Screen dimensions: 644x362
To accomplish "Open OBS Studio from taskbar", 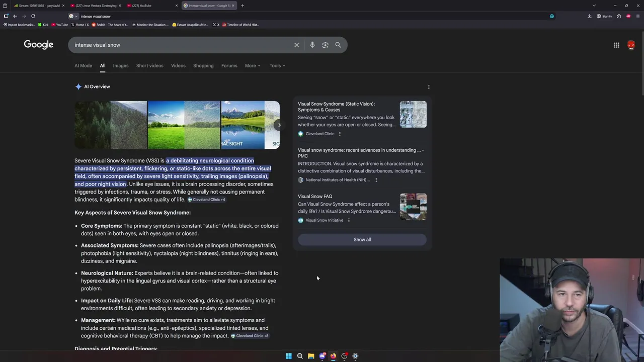I will 344,356.
